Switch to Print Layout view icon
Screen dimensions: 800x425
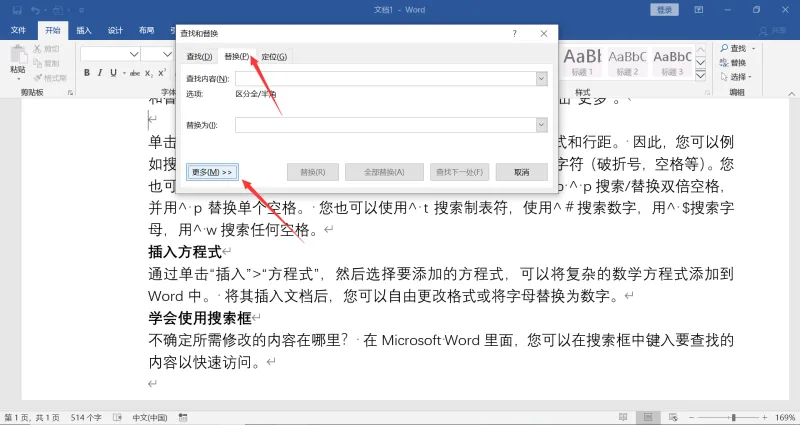click(648, 417)
